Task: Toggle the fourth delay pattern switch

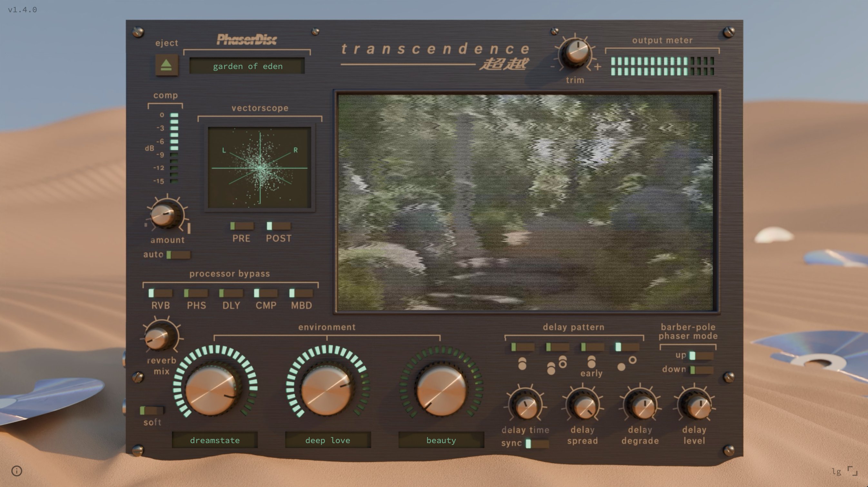Action: pyautogui.click(x=627, y=347)
